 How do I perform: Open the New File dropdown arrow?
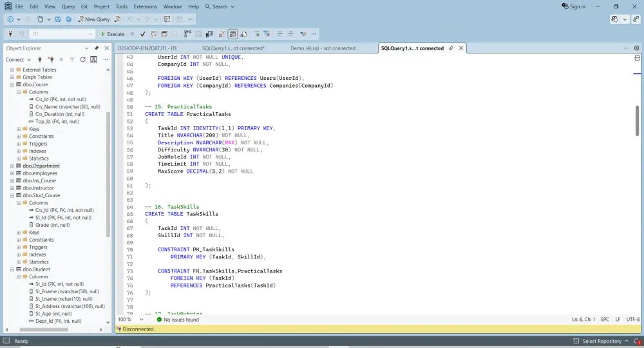(x=48, y=19)
